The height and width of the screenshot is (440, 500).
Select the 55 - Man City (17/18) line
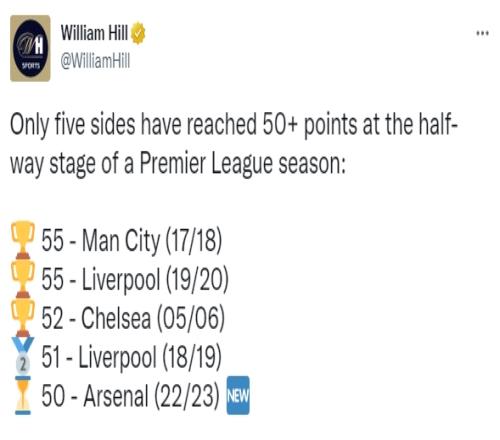132,241
